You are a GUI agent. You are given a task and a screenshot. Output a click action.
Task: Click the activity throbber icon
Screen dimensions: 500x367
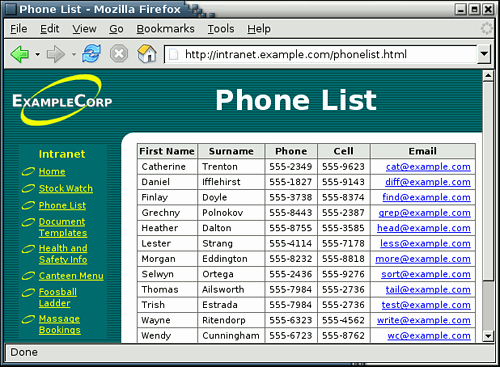[x=487, y=29]
